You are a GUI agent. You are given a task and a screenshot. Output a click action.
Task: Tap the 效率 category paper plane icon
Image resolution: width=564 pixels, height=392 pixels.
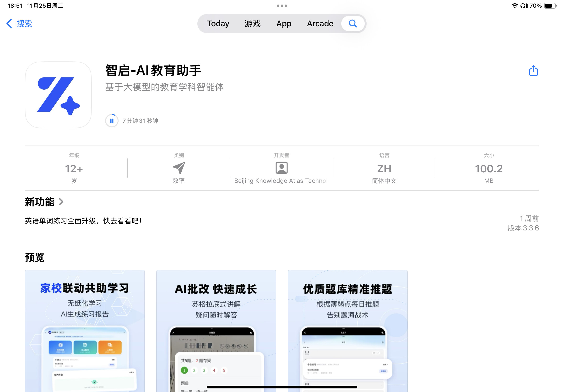(179, 168)
